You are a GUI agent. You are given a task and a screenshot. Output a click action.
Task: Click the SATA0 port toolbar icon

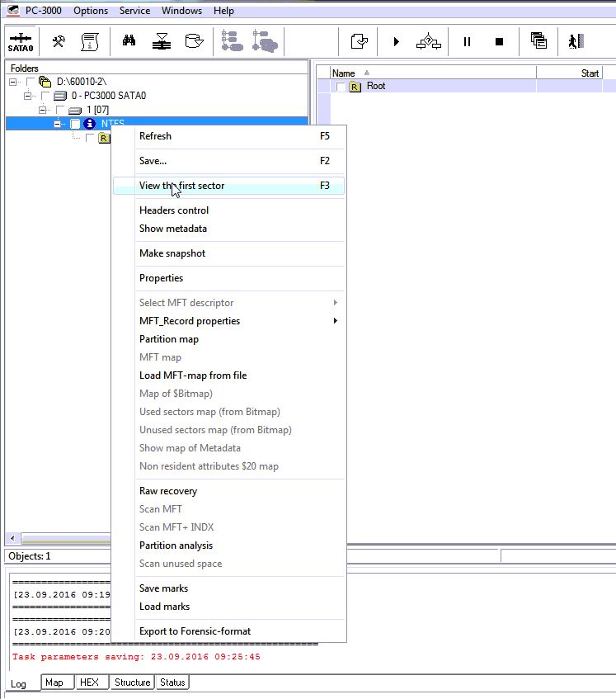point(21,42)
